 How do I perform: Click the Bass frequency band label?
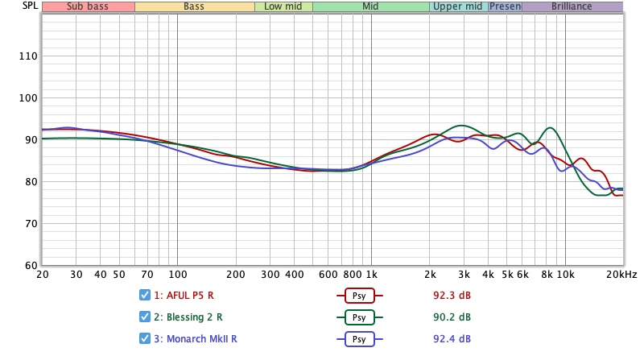click(x=194, y=6)
